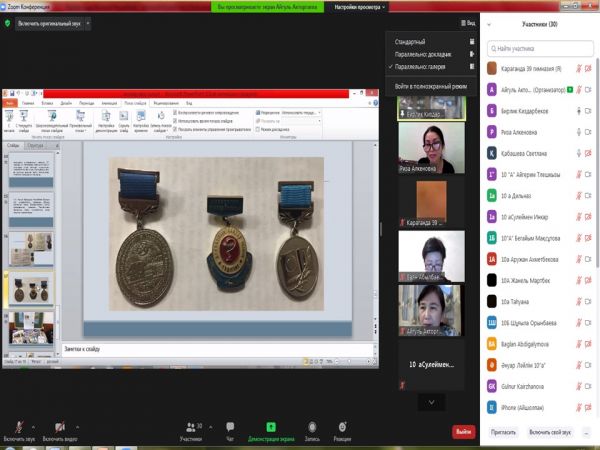The width and height of the screenshot is (600, 450).
Task: Click the green encryption shield icon
Action: (x=7, y=21)
